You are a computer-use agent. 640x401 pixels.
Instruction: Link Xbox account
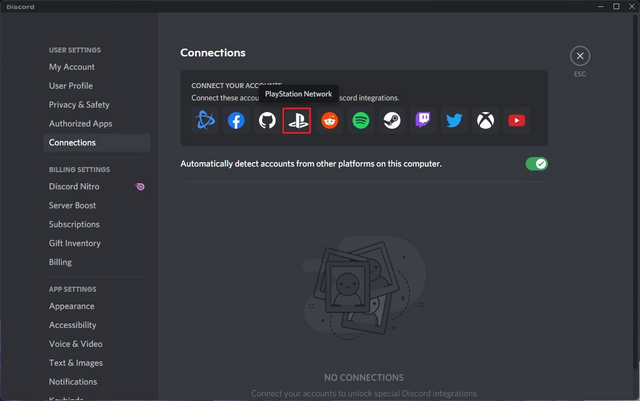[x=485, y=120]
